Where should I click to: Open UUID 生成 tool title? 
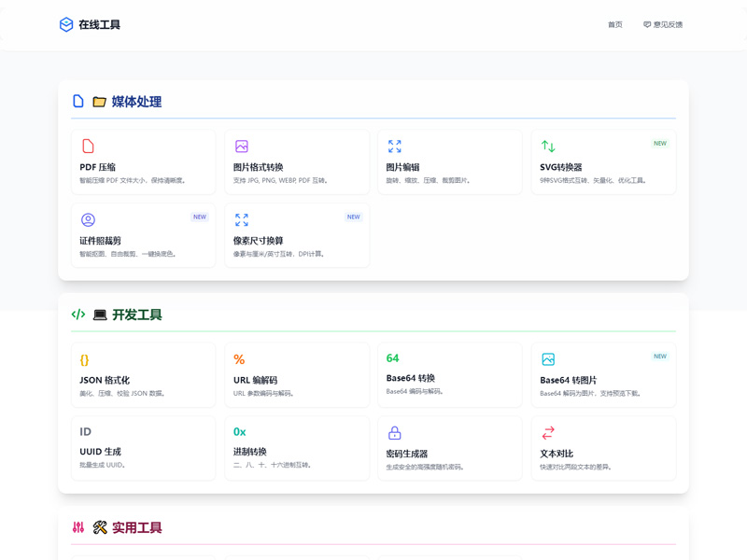click(100, 452)
